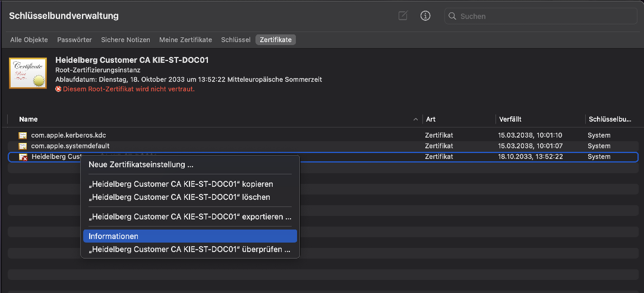Choose the kopieren option in context menu
644x293 pixels.
pos(190,184)
